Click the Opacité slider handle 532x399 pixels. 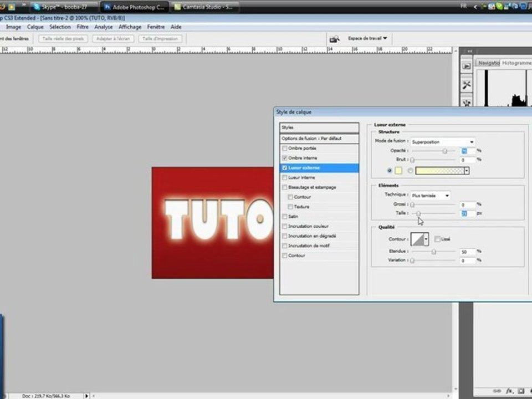tap(445, 151)
